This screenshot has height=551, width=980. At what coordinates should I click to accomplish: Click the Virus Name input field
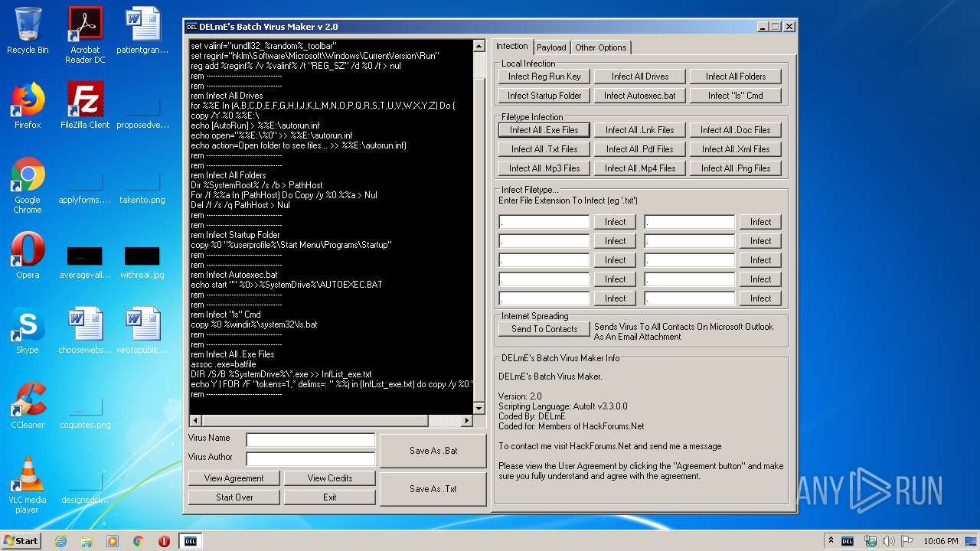[x=310, y=439]
